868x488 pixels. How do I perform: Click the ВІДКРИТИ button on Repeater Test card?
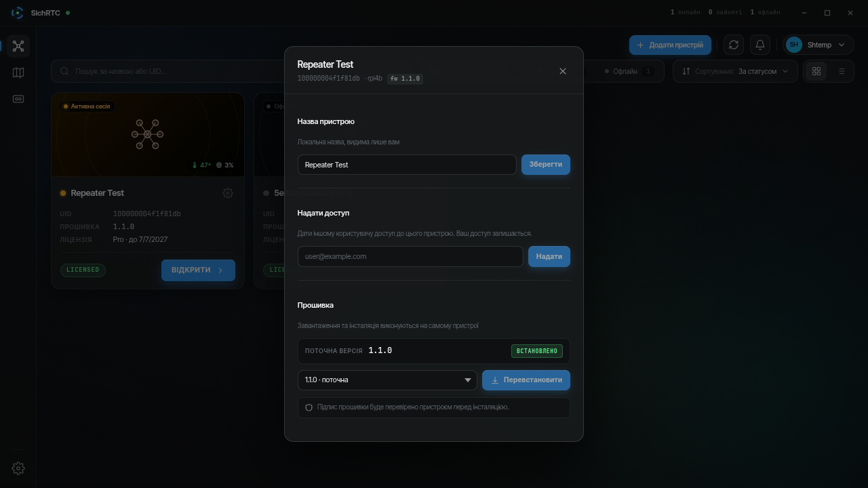[198, 270]
